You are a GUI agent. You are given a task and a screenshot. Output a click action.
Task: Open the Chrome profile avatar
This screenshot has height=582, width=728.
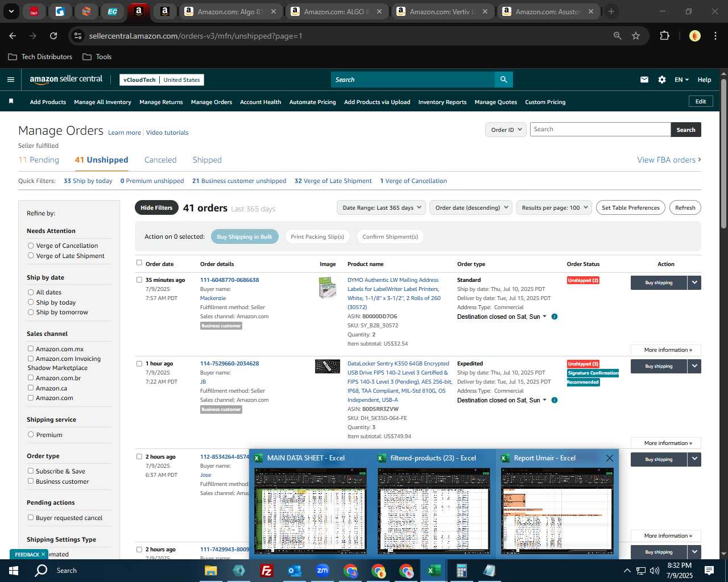pyautogui.click(x=694, y=36)
